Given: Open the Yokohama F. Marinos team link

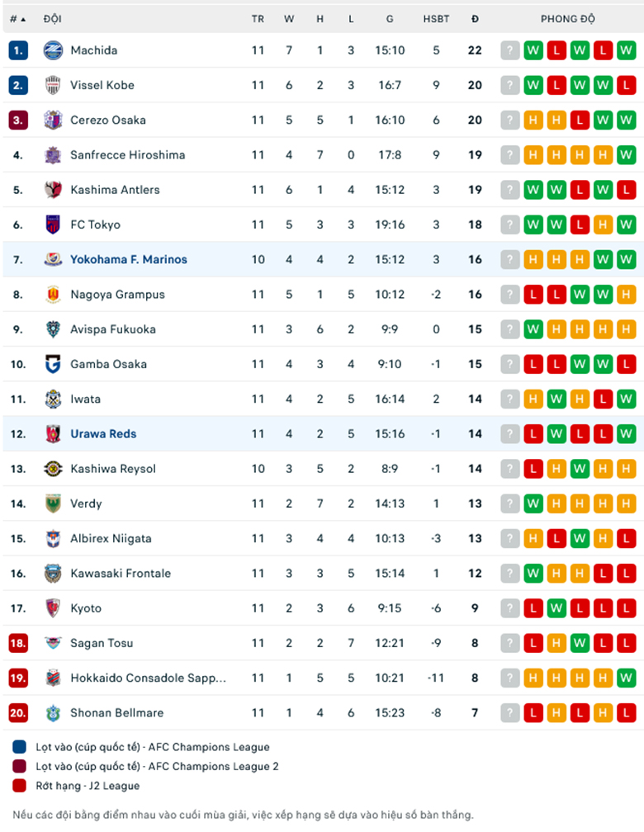Looking at the screenshot, I should (129, 259).
